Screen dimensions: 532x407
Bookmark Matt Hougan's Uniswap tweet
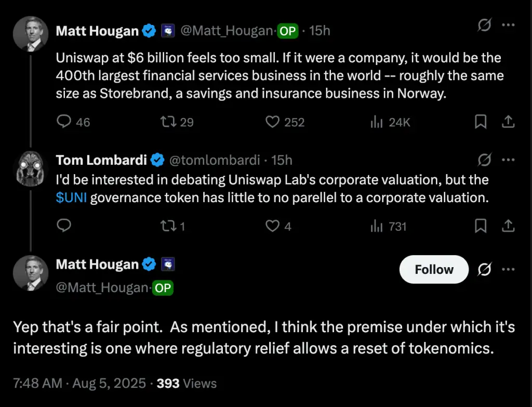pyautogui.click(x=481, y=122)
